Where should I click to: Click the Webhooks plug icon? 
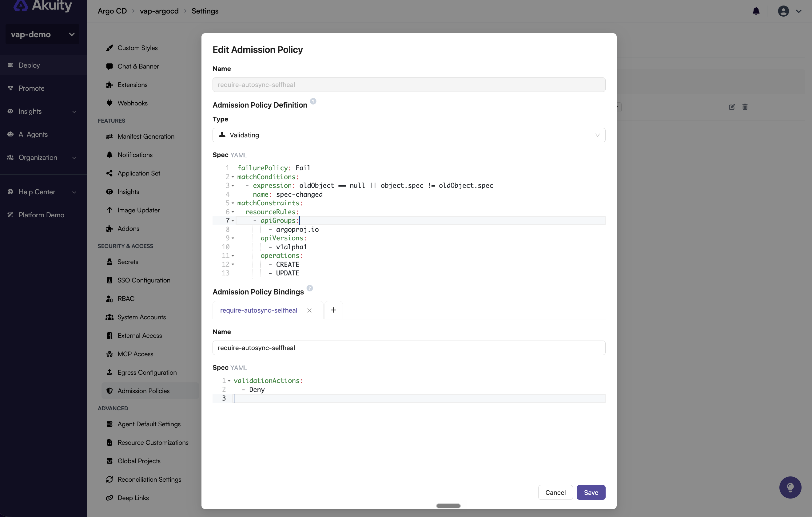[109, 103]
